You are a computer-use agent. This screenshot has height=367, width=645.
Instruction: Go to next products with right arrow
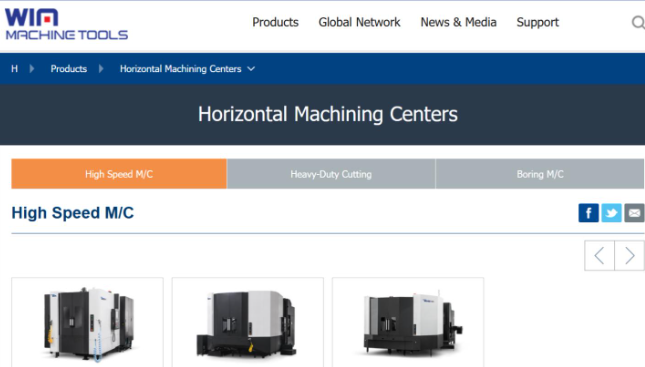click(x=629, y=256)
